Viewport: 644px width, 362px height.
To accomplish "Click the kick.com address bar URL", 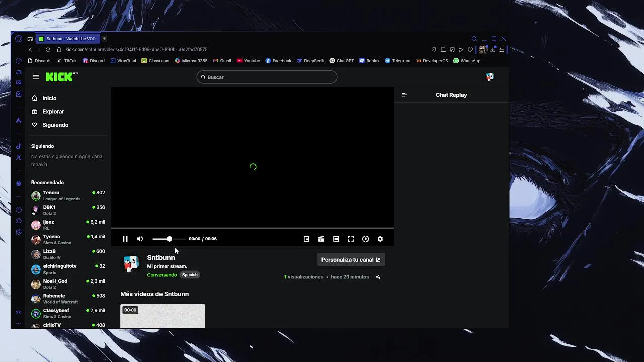I will tap(136, 50).
